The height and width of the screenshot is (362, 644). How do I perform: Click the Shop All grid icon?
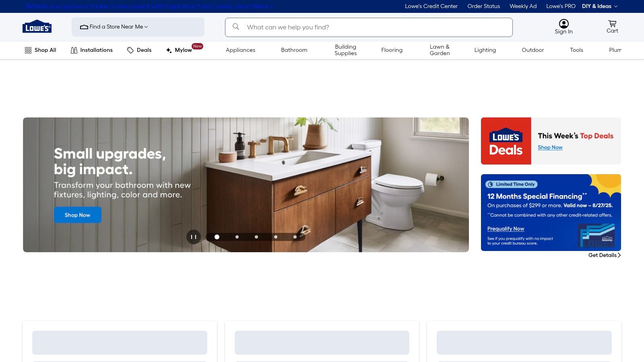28,50
